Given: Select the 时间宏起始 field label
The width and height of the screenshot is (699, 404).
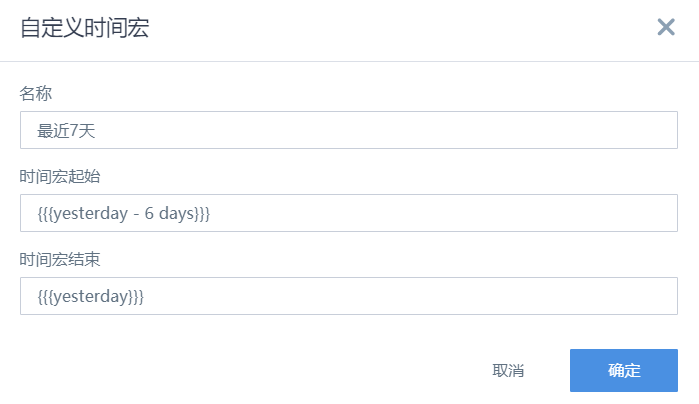Looking at the screenshot, I should pyautogui.click(x=60, y=177).
